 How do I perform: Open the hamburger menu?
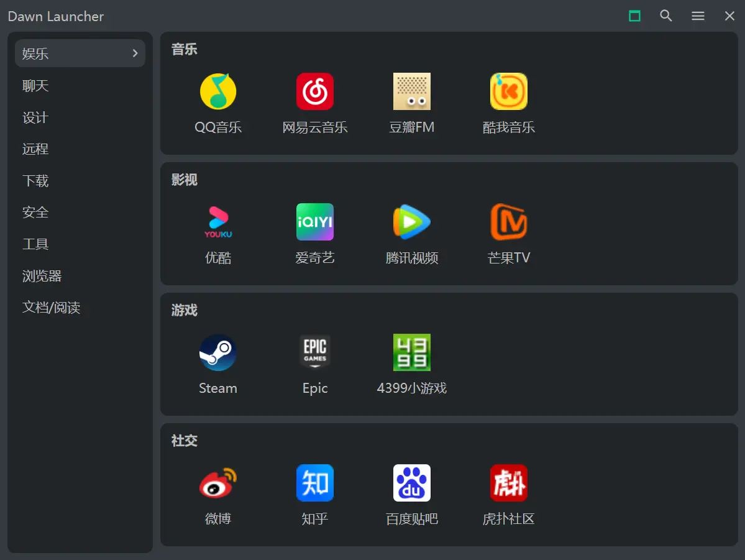coord(698,16)
